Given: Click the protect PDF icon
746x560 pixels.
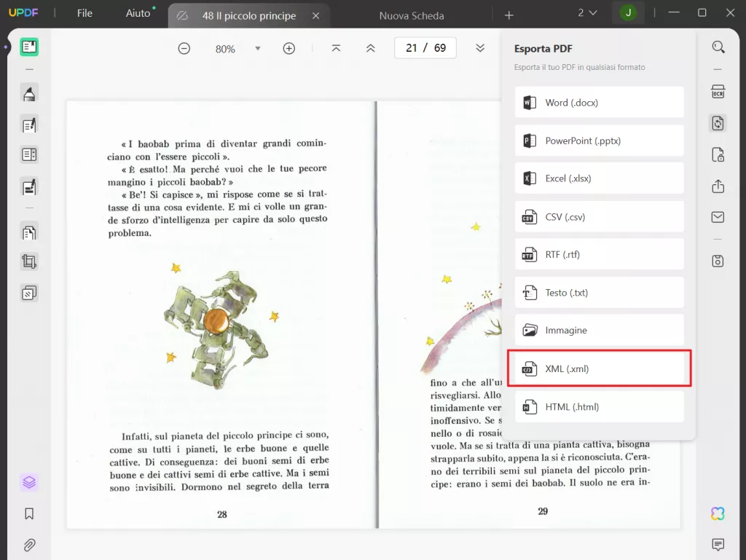Looking at the screenshot, I should point(718,155).
